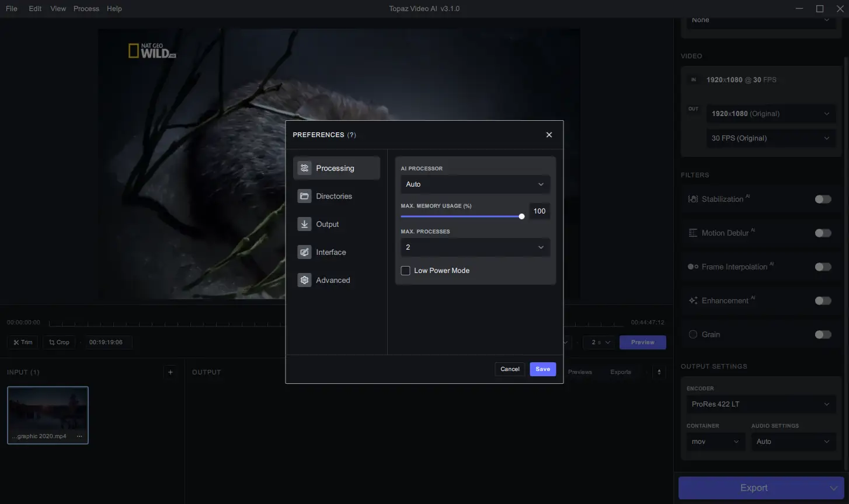Open the Container dropdown showing mov
Viewport: 849px width, 504px height.
716,442
